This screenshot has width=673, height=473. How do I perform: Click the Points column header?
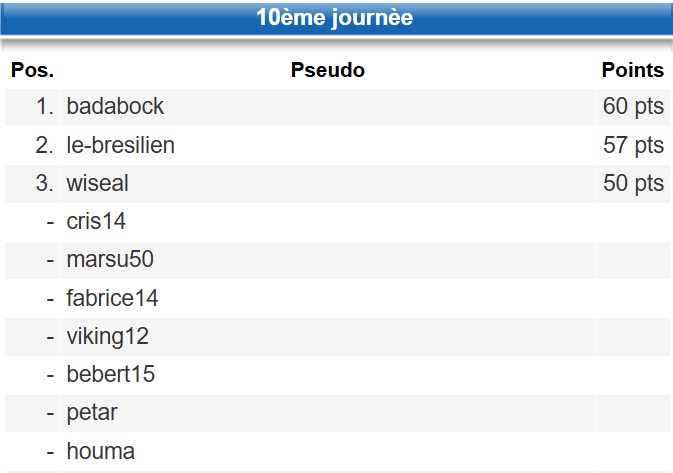(632, 70)
